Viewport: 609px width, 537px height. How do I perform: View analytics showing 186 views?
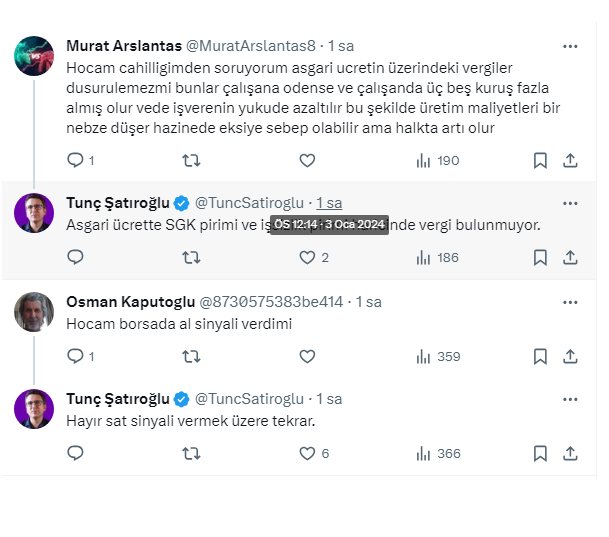pos(437,257)
